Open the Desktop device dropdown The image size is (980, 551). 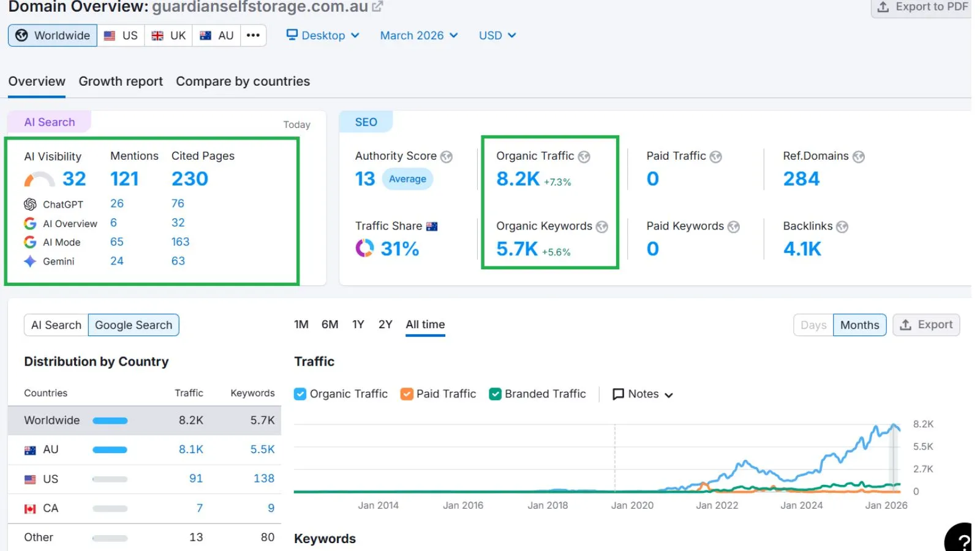coord(323,36)
